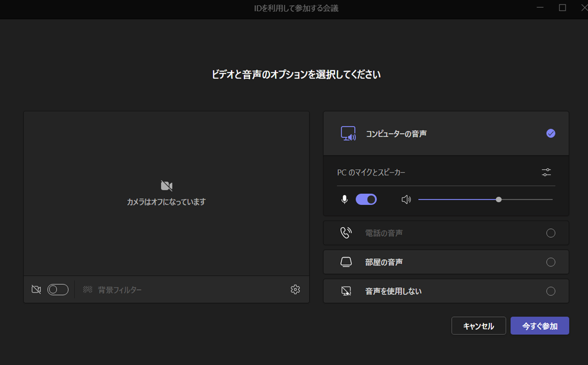This screenshot has width=588, height=365.
Task: Turn on the camera toggle switch
Action: [x=58, y=290]
